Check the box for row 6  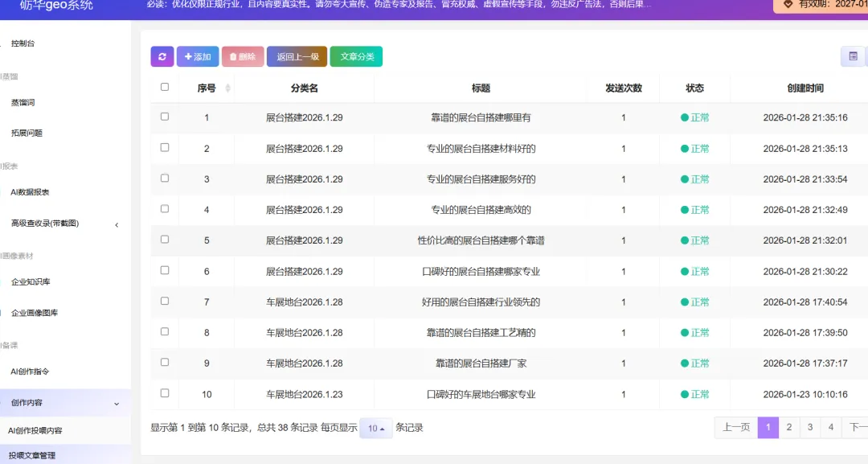pyautogui.click(x=165, y=270)
